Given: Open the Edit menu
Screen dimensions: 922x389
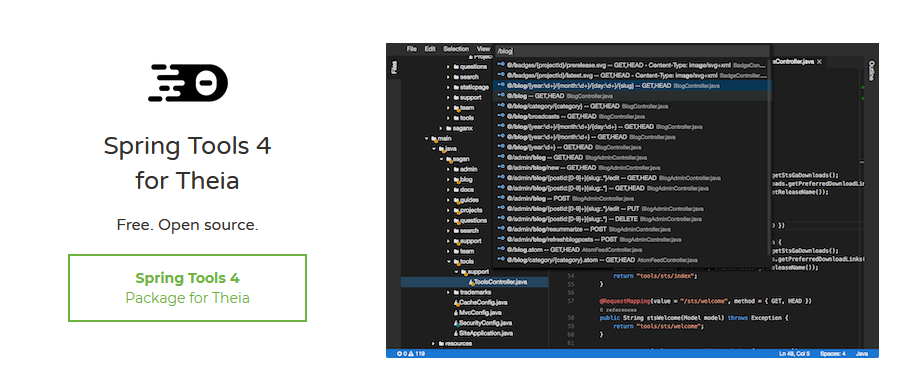Looking at the screenshot, I should [x=430, y=49].
